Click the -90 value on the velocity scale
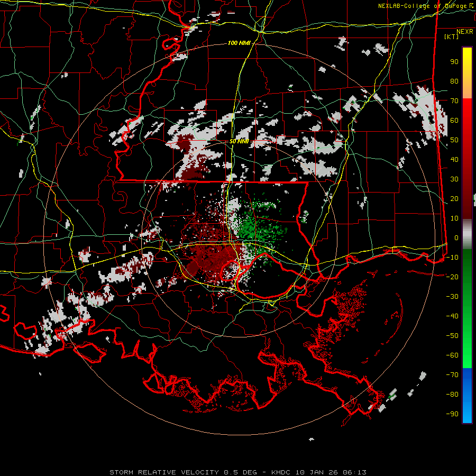Viewport: 476px width, 476px height. pyautogui.click(x=452, y=414)
